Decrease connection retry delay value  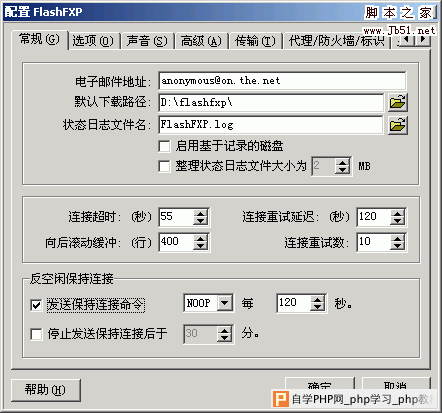pyautogui.click(x=397, y=221)
